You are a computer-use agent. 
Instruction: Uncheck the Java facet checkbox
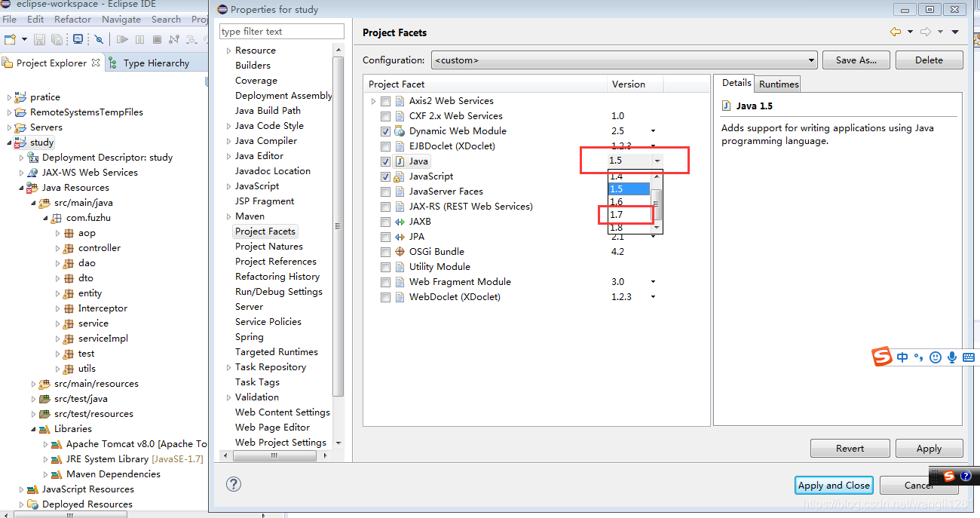pyautogui.click(x=386, y=161)
